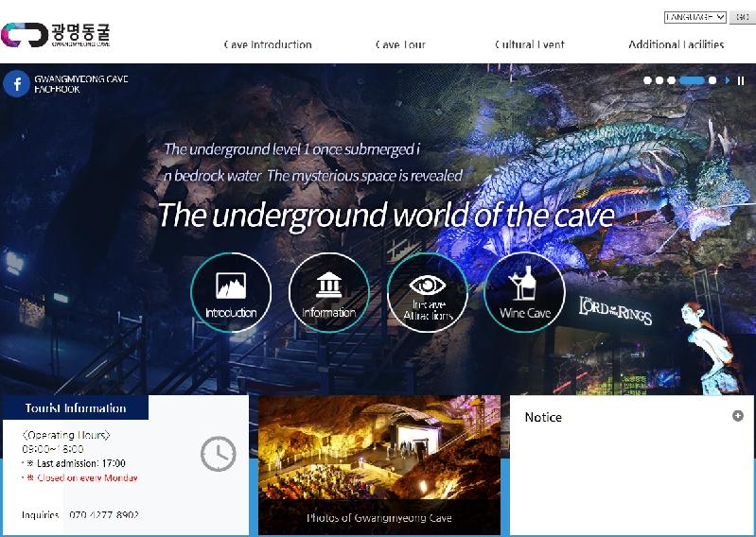
Task: Pause the banner slideshow
Action: pos(741,81)
